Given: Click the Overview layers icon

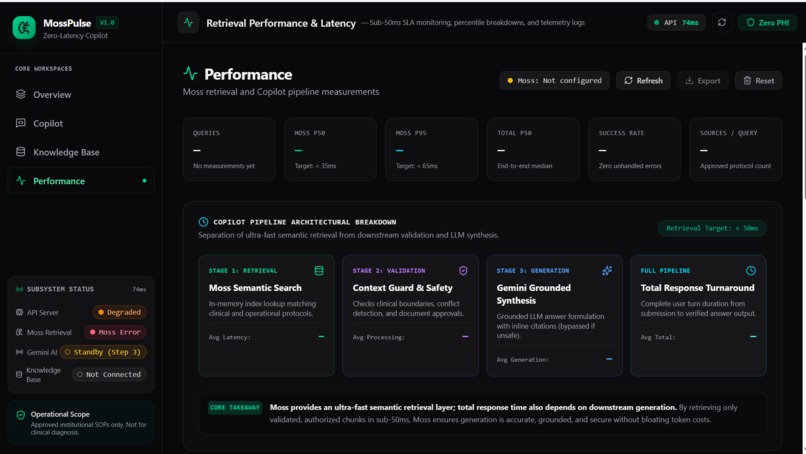Looking at the screenshot, I should (21, 94).
